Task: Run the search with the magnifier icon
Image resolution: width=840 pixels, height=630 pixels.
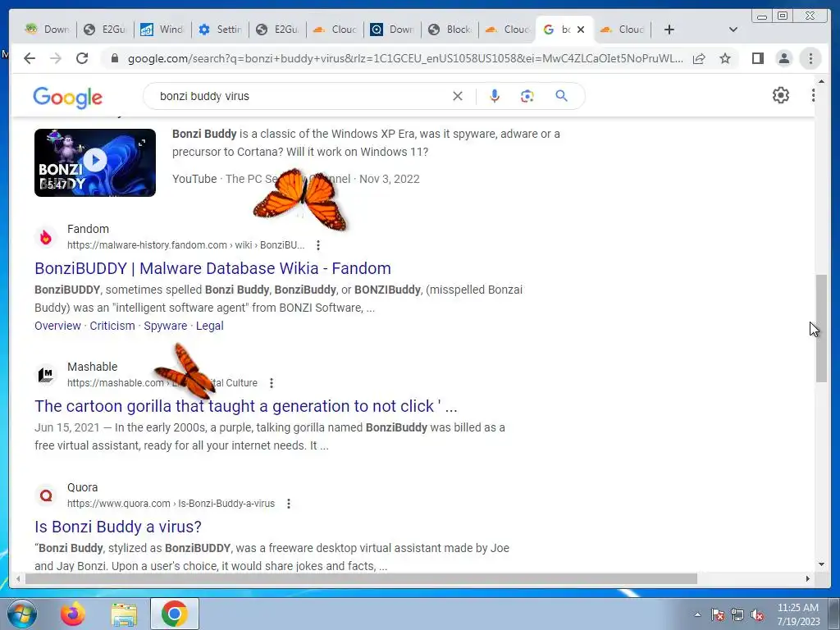Action: [x=561, y=96]
